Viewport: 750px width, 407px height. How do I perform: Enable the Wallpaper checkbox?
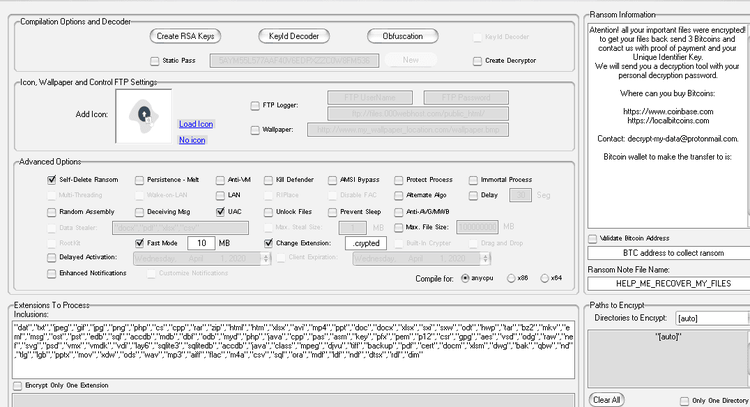[x=254, y=129]
